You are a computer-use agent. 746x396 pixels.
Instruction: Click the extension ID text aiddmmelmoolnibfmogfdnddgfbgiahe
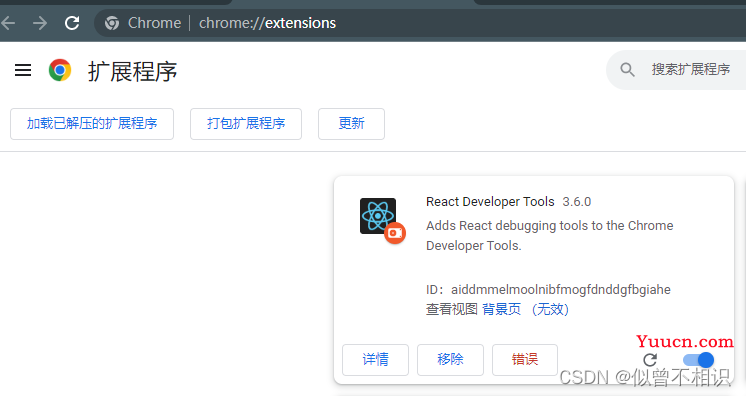coord(560,289)
